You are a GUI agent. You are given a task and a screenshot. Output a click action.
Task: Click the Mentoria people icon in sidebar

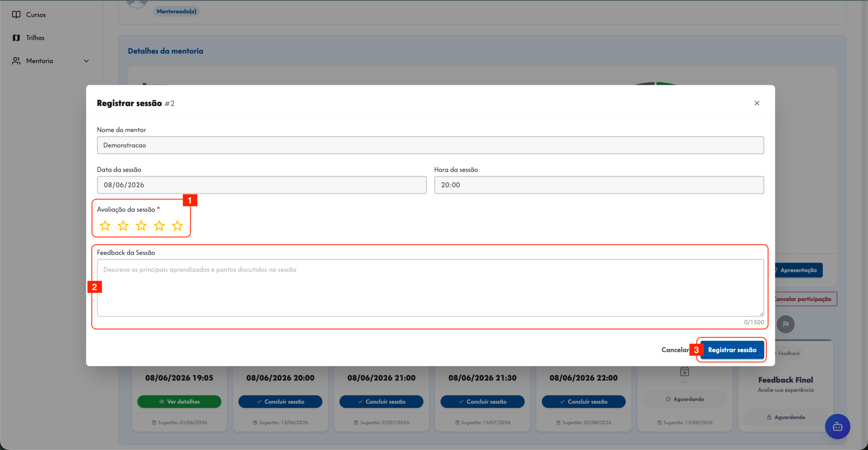(16, 61)
